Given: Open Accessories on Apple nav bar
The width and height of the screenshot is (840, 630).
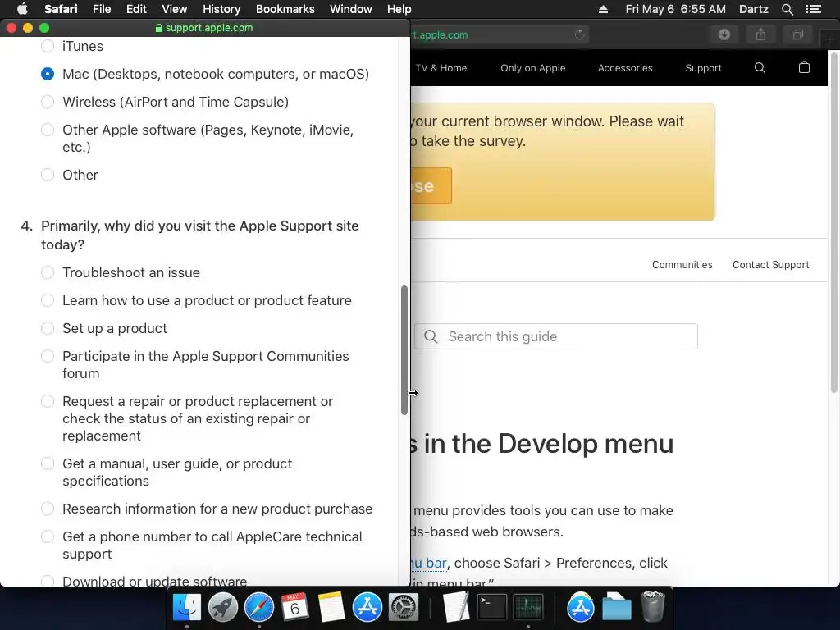Looking at the screenshot, I should coord(625,68).
